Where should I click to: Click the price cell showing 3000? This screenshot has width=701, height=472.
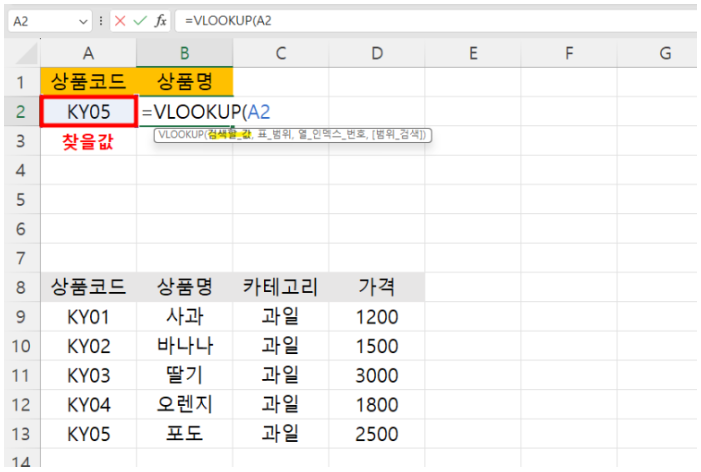coord(377,376)
